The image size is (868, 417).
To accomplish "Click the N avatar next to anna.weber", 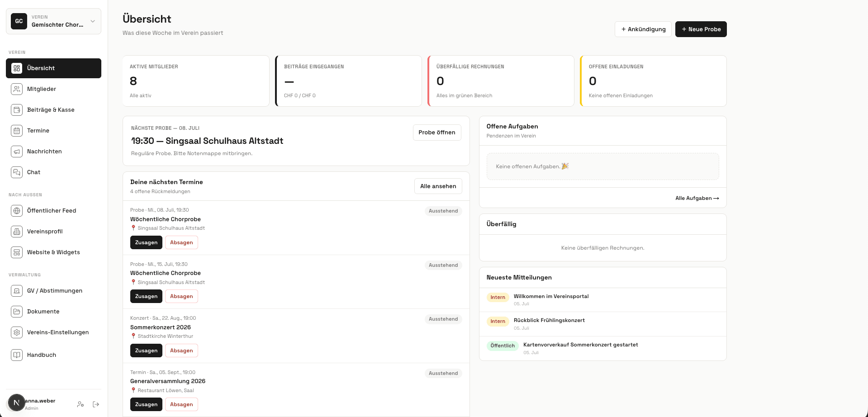I will click(17, 403).
